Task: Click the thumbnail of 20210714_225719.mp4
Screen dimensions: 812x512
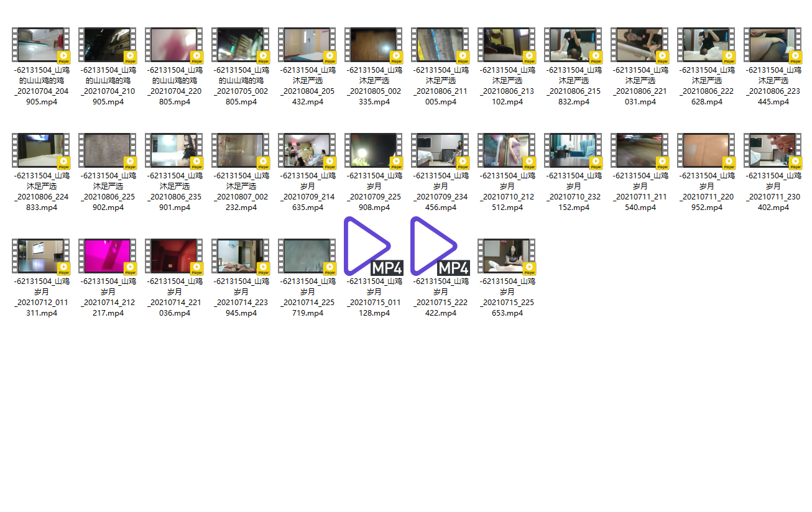Action: pyautogui.click(x=307, y=256)
